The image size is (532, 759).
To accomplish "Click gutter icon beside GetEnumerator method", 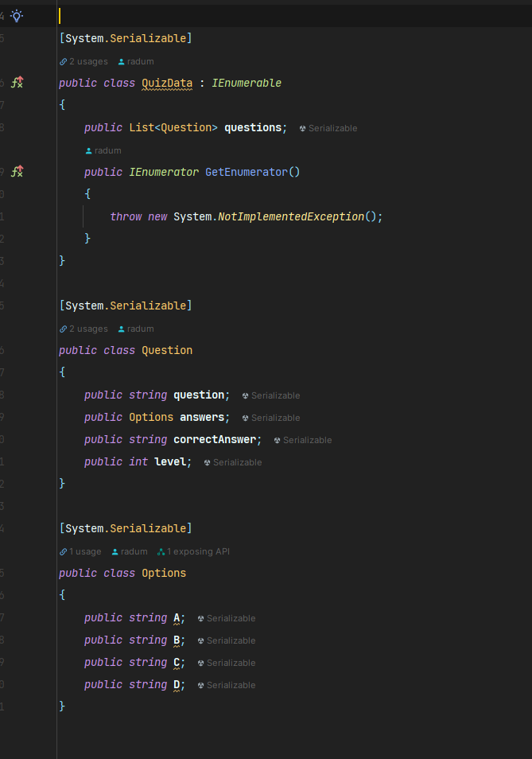I will point(17,172).
